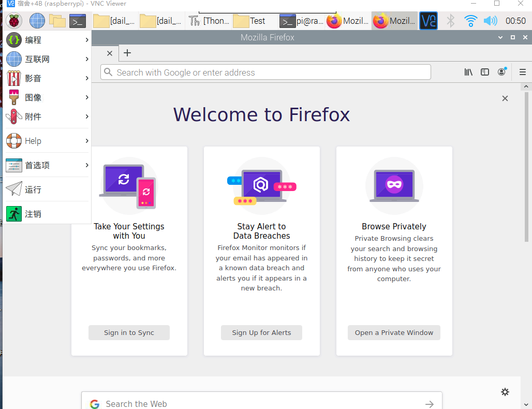Open the WiFi network tray icon

(470, 21)
